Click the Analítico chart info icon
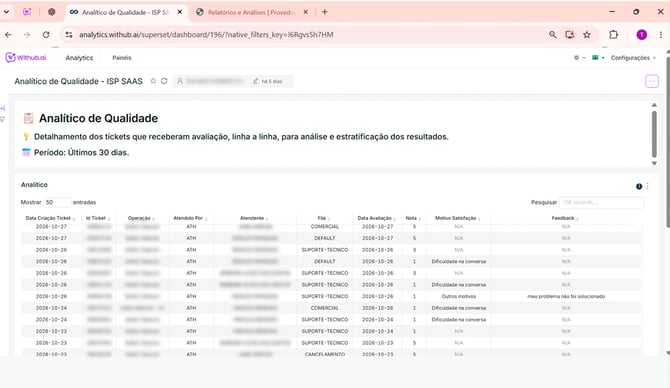Image resolution: width=670 pixels, height=388 pixels. click(x=639, y=186)
